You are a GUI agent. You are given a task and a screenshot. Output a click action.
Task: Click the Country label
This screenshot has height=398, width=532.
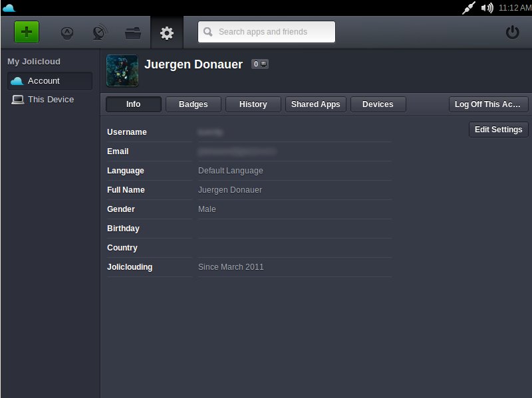pyautogui.click(x=122, y=248)
